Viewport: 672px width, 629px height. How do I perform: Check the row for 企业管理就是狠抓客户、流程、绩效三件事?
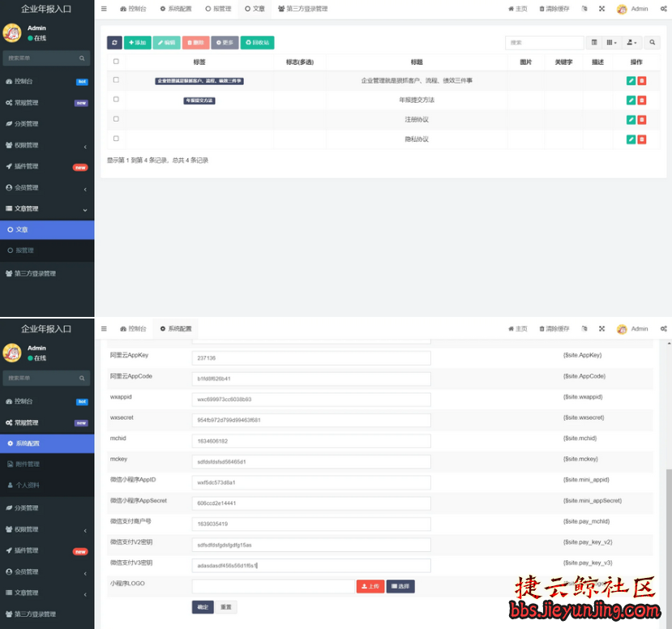[116, 79]
